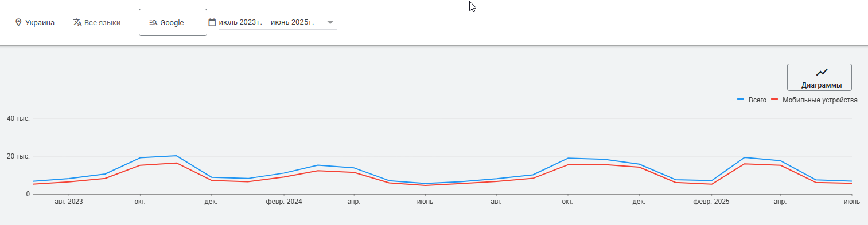868x225 pixels.
Task: Toggle the Всего series legend label
Action: [757, 100]
